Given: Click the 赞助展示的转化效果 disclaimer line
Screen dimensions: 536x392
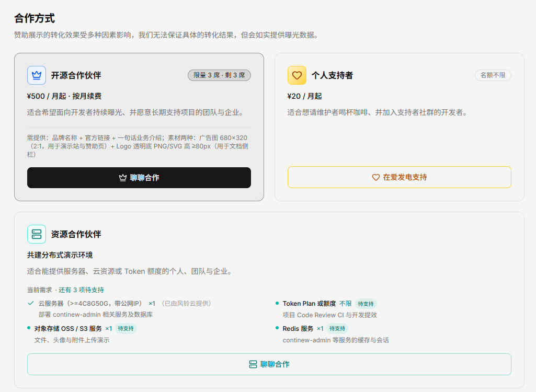Looking at the screenshot, I should (x=167, y=35).
